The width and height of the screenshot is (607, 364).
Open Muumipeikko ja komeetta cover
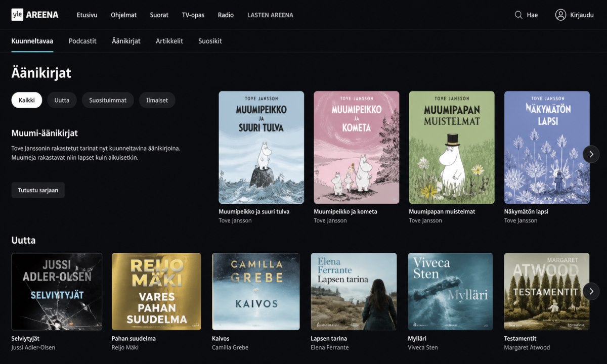point(356,147)
